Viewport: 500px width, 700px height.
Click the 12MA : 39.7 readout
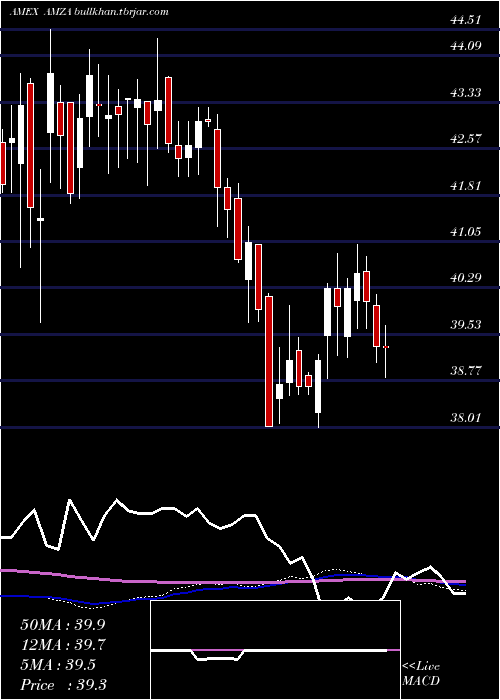pyautogui.click(x=63, y=645)
